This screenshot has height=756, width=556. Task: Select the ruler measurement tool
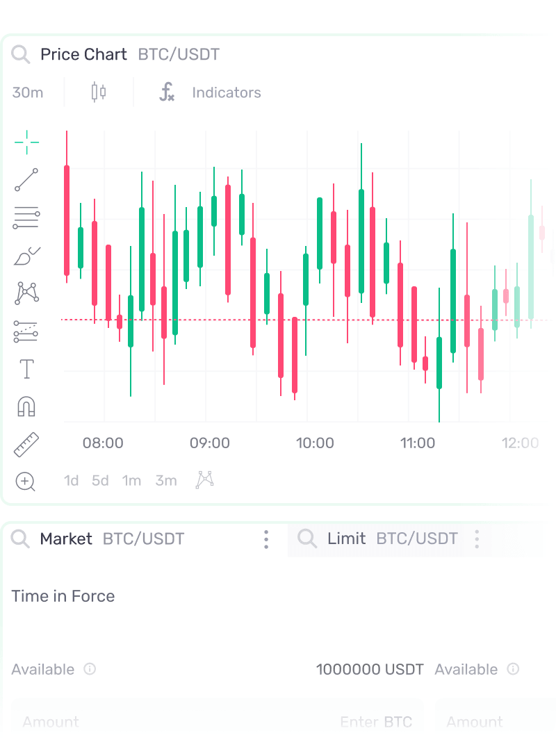pos(26,444)
